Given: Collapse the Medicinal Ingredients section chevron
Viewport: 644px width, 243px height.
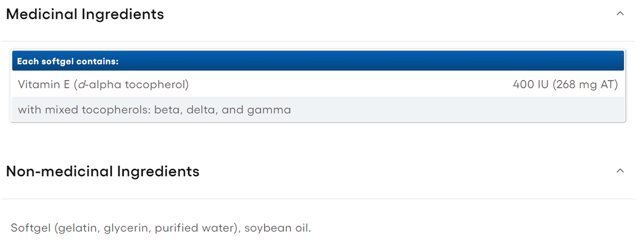Looking at the screenshot, I should (620, 14).
